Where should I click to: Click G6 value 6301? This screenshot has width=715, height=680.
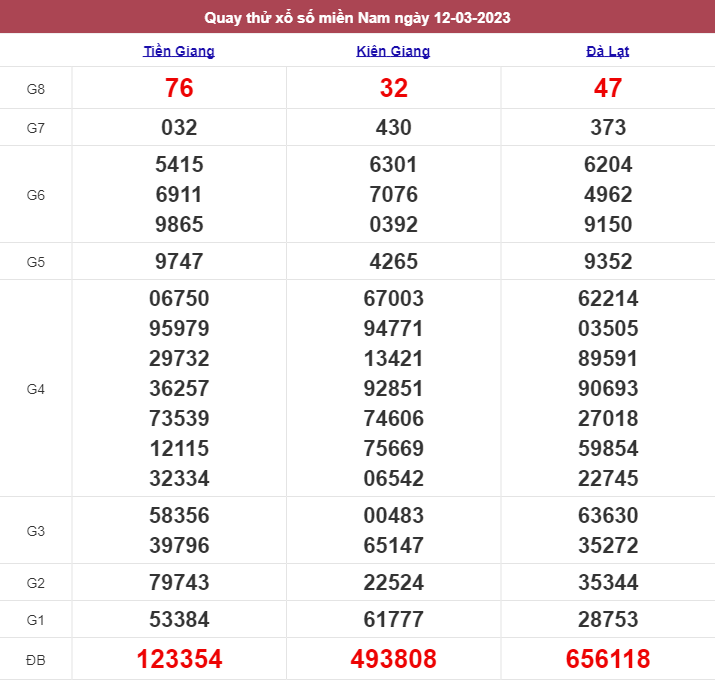point(394,165)
